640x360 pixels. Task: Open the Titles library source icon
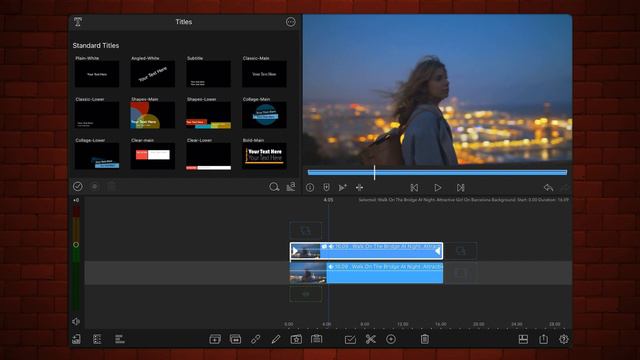tap(78, 22)
